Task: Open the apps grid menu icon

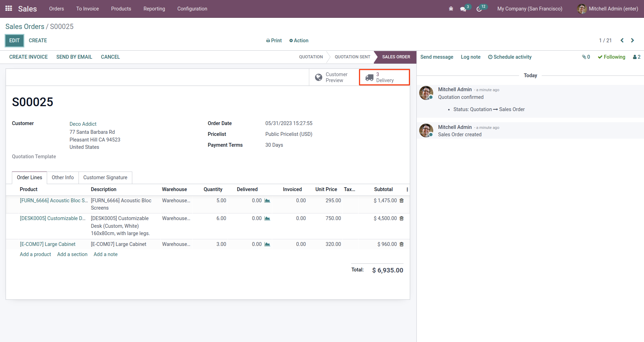Action: [x=9, y=8]
